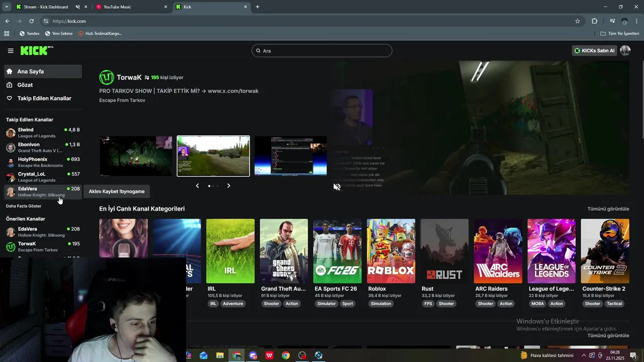This screenshot has height=362, width=644.
Task: Open TorwaK channel avatar in featured banner
Action: pyautogui.click(x=106, y=77)
